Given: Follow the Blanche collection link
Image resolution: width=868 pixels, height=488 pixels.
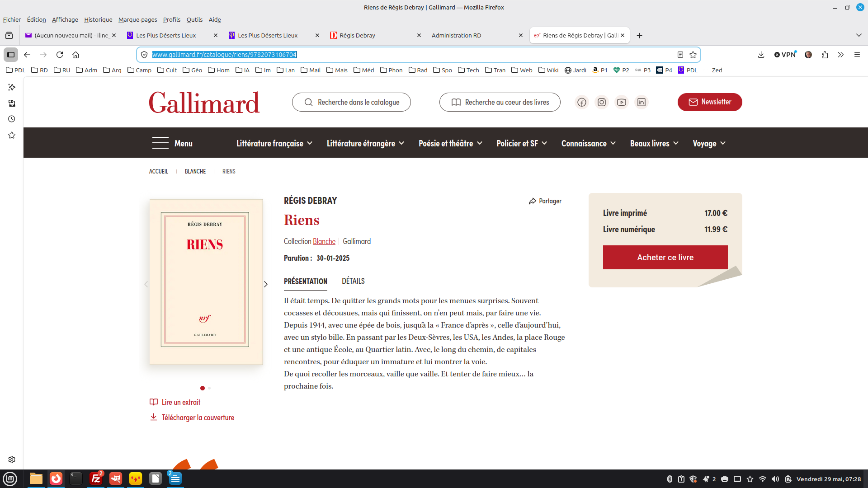Looking at the screenshot, I should 324,241.
